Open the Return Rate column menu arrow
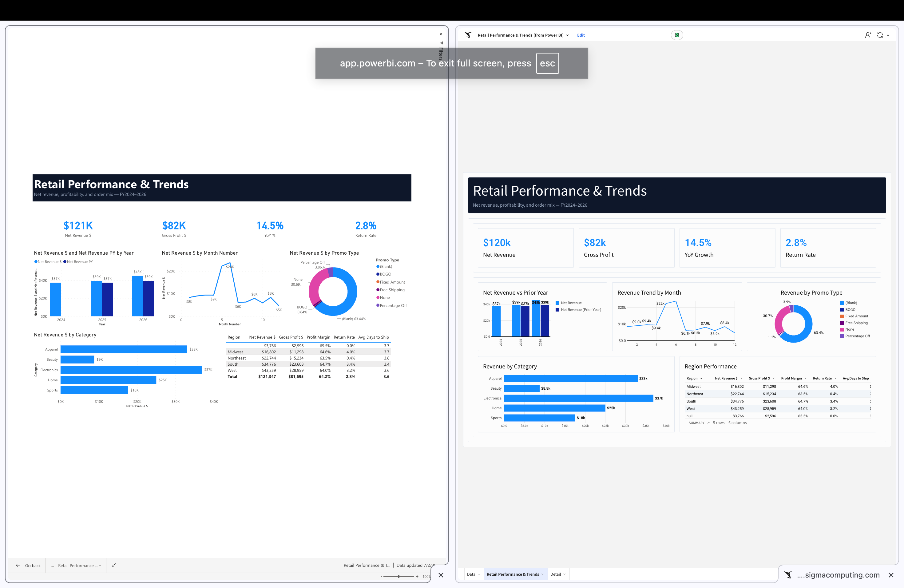 pyautogui.click(x=835, y=378)
